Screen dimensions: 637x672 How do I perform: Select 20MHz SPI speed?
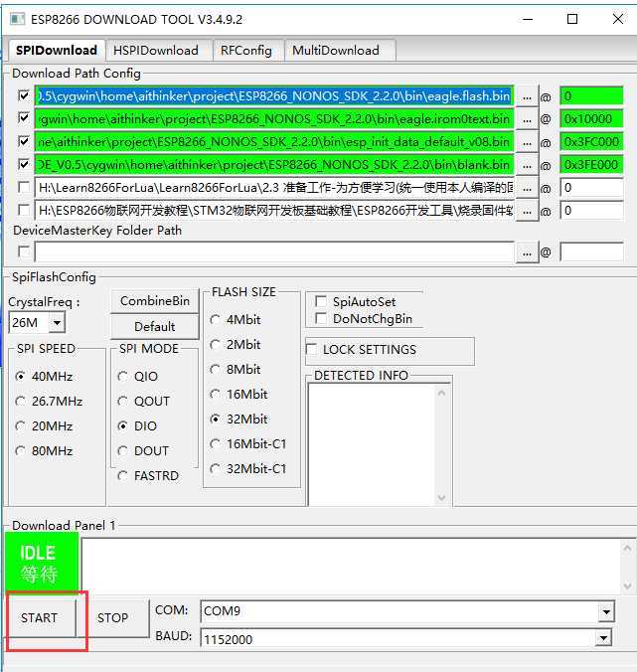(x=20, y=426)
